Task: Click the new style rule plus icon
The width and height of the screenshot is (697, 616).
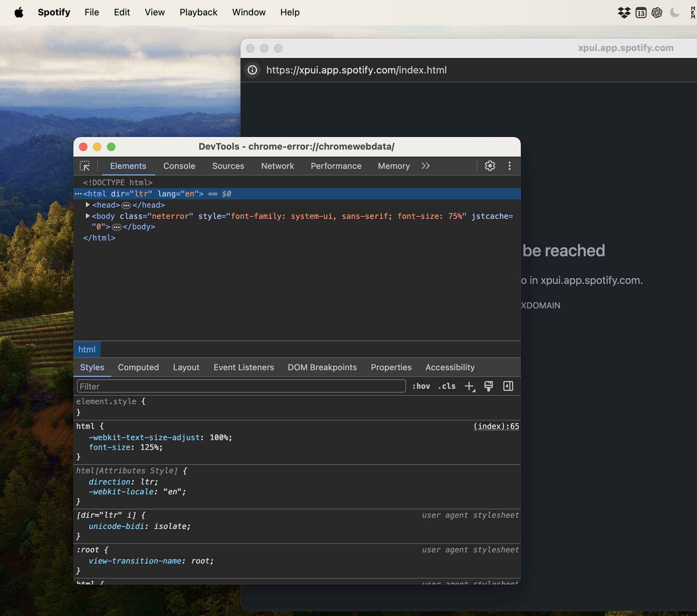Action: pos(469,386)
